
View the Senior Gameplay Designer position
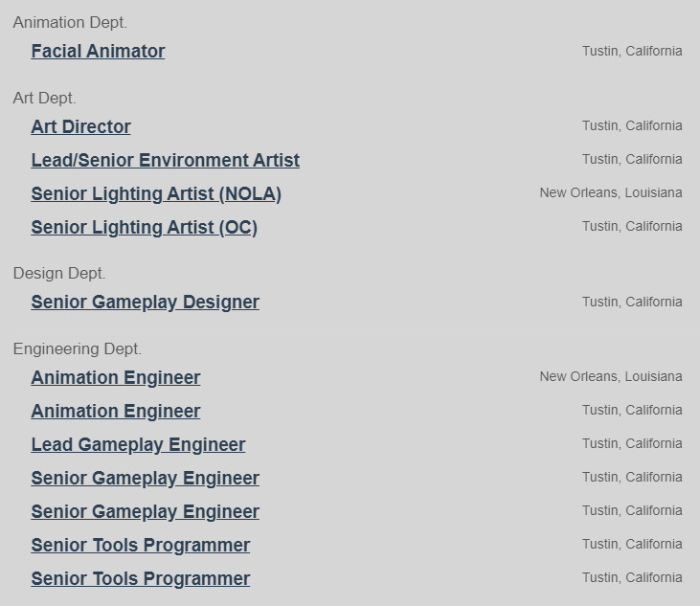tap(146, 303)
